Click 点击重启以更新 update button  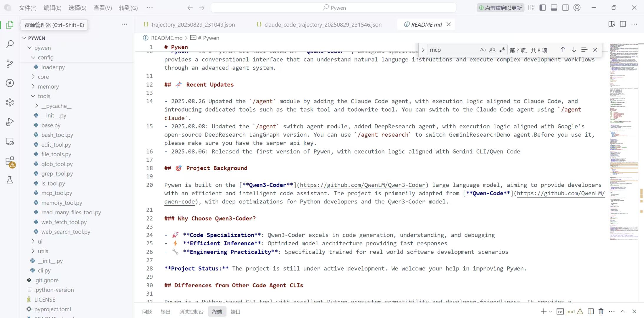point(500,8)
